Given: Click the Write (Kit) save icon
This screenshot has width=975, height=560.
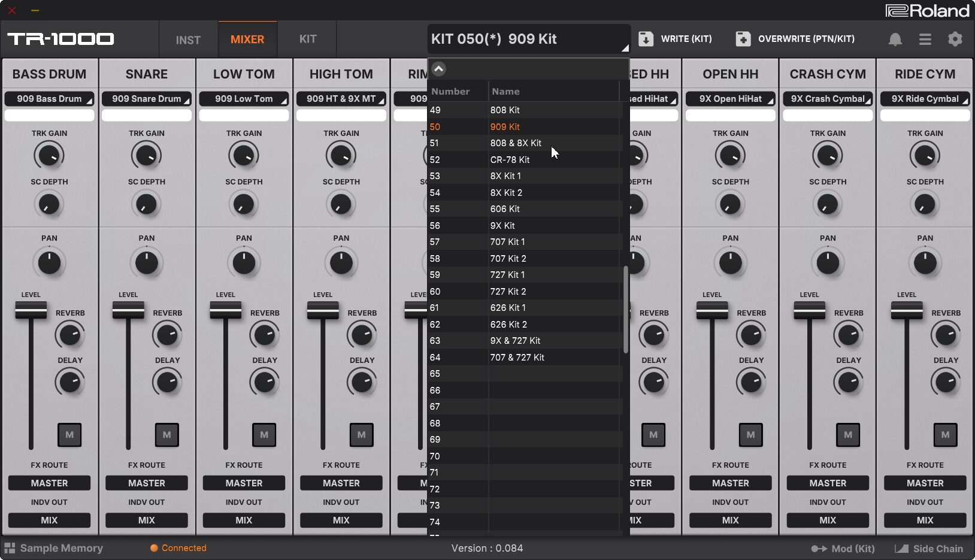Looking at the screenshot, I should 646,39.
